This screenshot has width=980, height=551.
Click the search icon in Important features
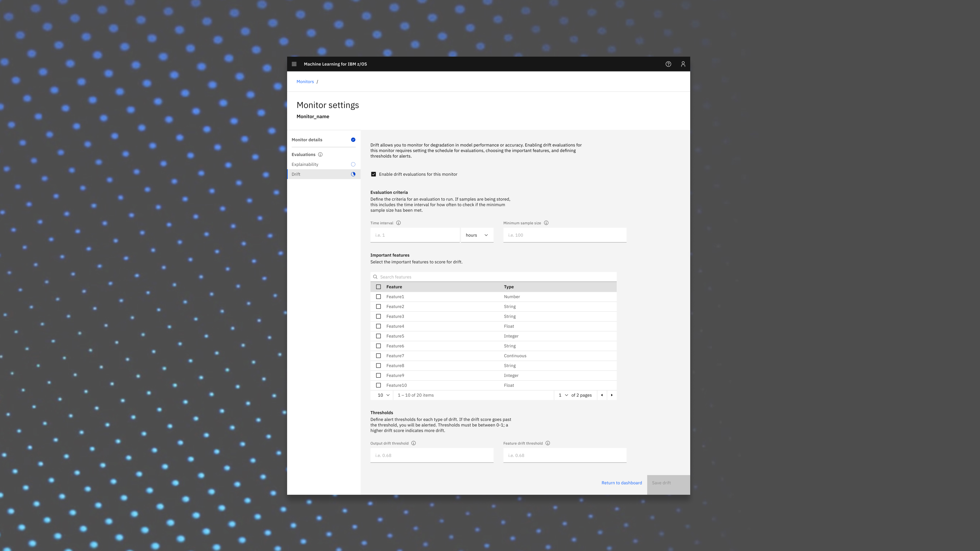coord(375,276)
